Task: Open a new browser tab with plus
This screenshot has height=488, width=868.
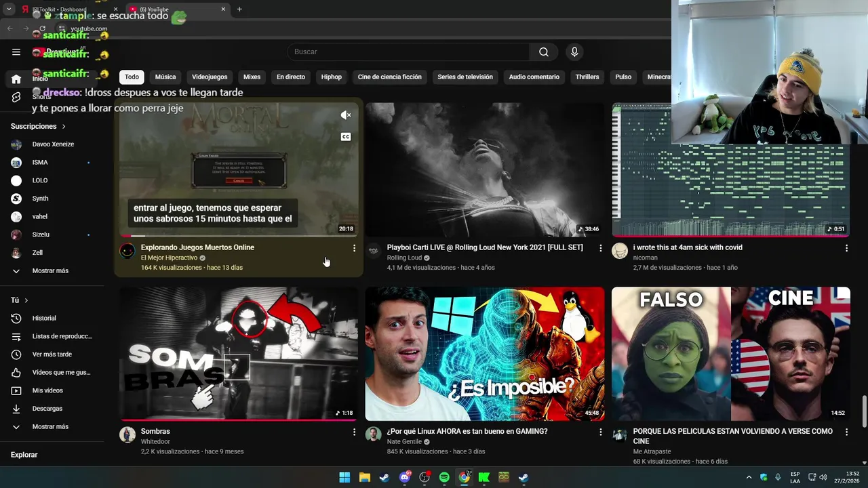Action: point(239,9)
